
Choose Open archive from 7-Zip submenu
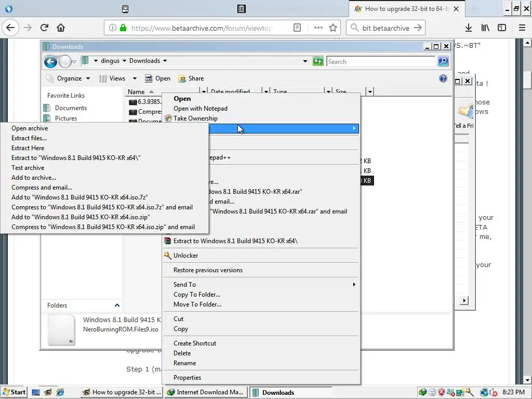[x=30, y=128]
